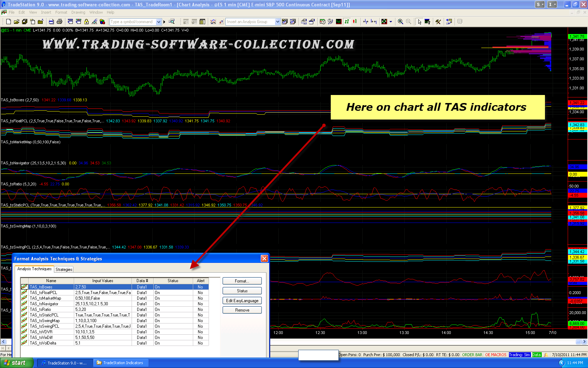Toggle Trading: Sim mode in status bar
Viewport: 588px width, 368px height.
(x=519, y=355)
